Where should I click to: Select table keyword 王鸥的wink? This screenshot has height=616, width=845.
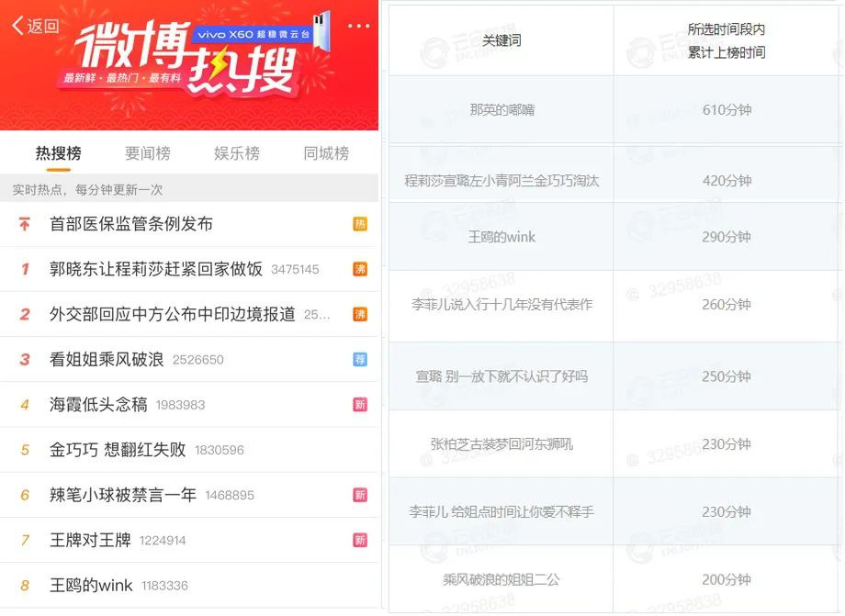[501, 237]
